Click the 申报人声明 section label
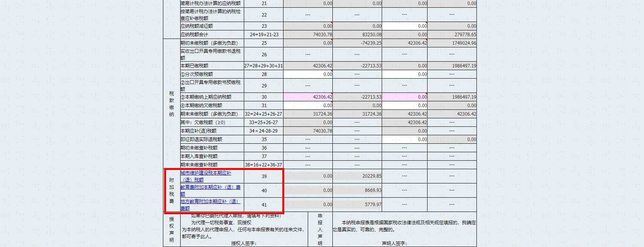The image size is (644, 247). point(320,229)
